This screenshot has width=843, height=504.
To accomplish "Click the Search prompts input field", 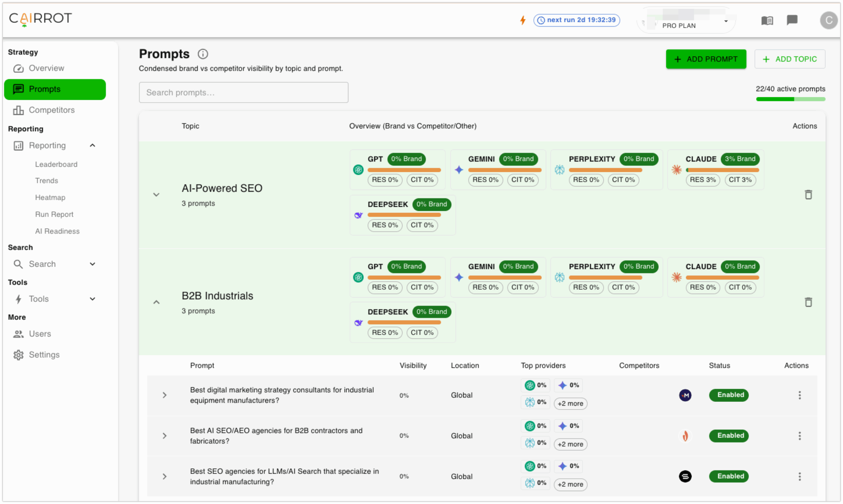I will click(243, 92).
